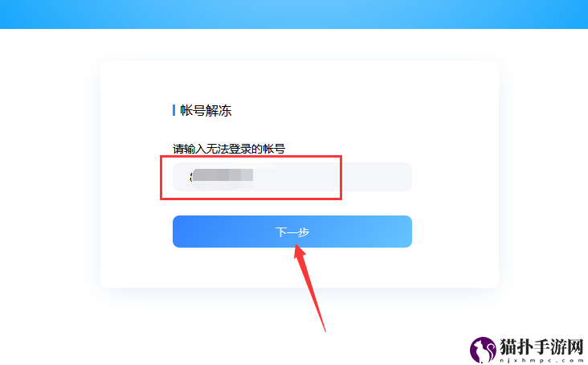Image resolution: width=588 pixels, height=365 pixels.
Task: Click the blurred account number text
Action: (x=221, y=175)
